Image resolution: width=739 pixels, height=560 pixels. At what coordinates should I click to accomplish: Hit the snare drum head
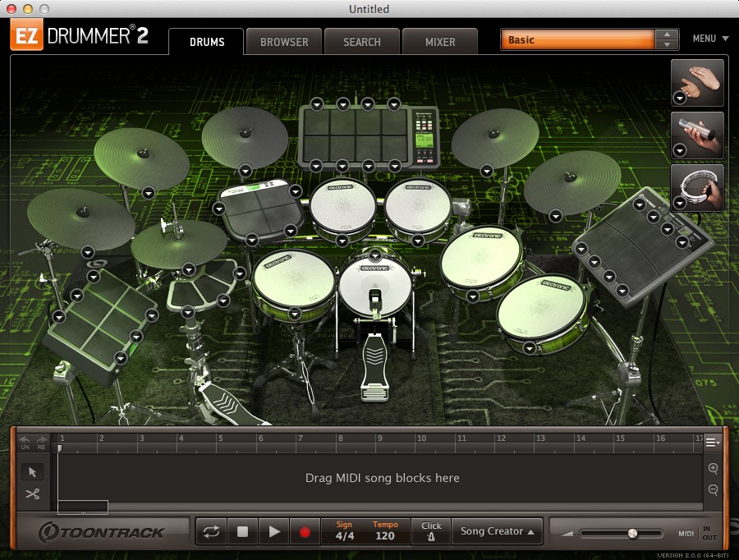click(293, 279)
